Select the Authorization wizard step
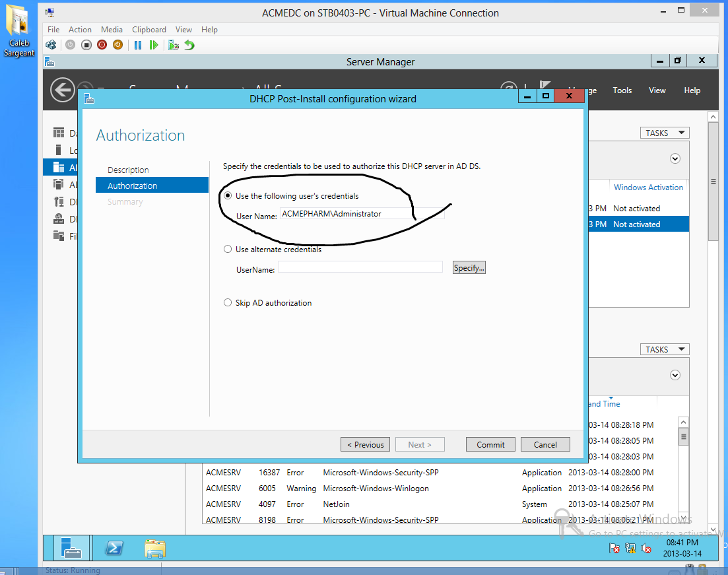Image resolution: width=728 pixels, height=575 pixels. point(152,185)
